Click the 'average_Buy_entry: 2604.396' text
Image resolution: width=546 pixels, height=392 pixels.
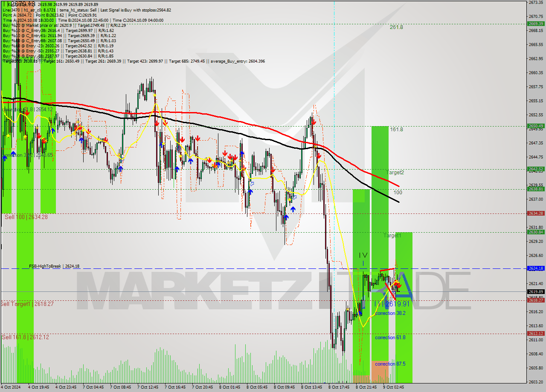coord(237,61)
